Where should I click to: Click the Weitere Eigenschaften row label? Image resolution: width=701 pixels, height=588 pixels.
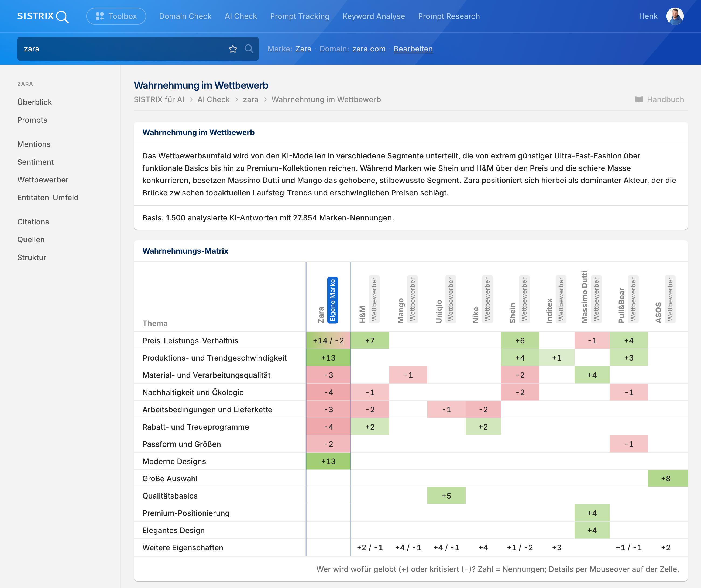[183, 548]
